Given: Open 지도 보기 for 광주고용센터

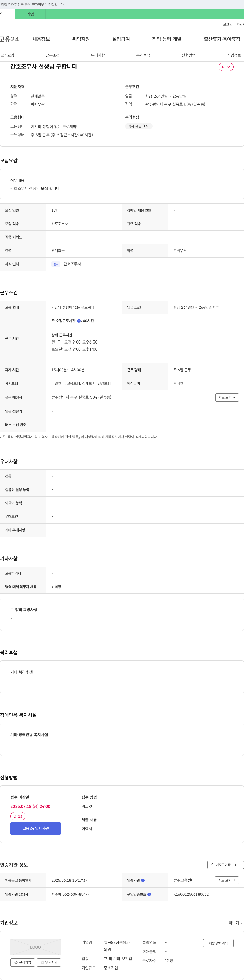Looking at the screenshot, I should point(227,880).
